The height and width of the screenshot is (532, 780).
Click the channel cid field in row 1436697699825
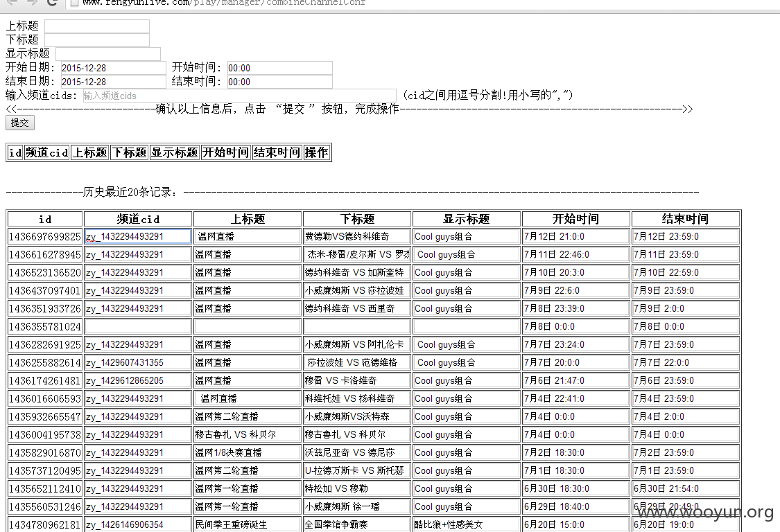tap(138, 237)
